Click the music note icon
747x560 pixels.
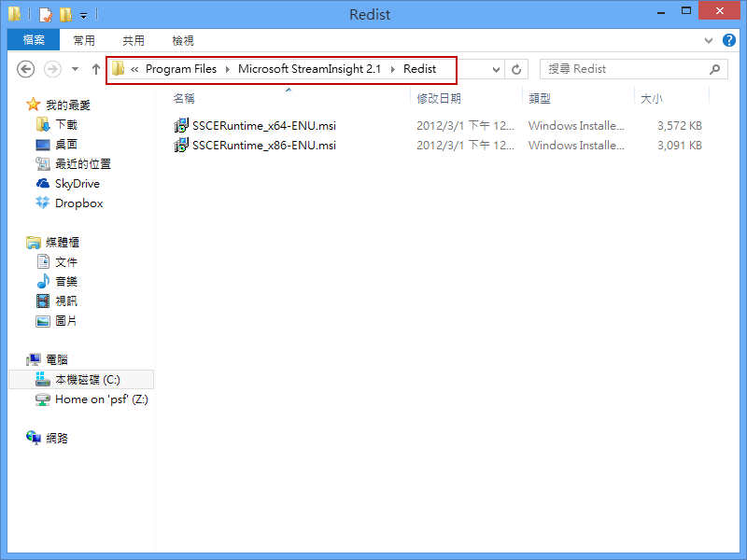[43, 281]
